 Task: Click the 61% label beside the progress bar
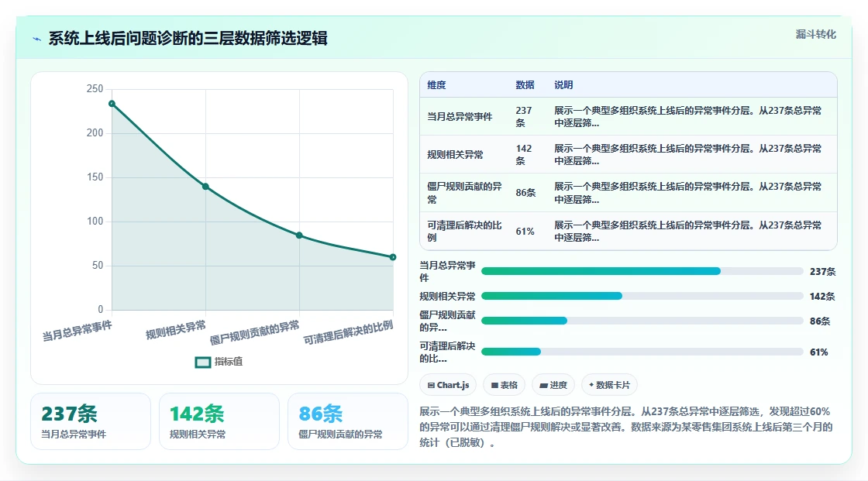pyautogui.click(x=818, y=352)
